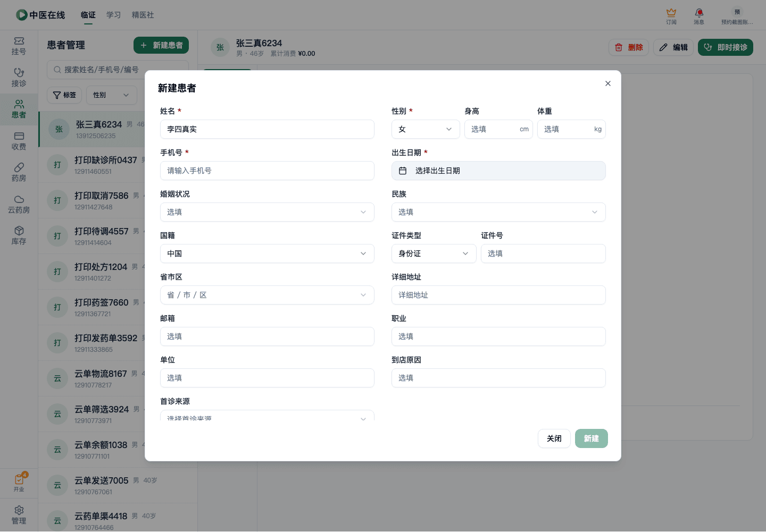Open the 国籍 dropdown showing 中国
This screenshot has height=532, width=766.
coord(267,254)
